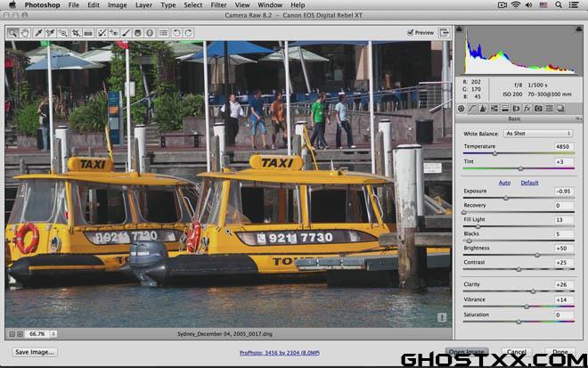Select the White Balance eyedropper tool
This screenshot has width=588, height=368.
pyautogui.click(x=38, y=33)
